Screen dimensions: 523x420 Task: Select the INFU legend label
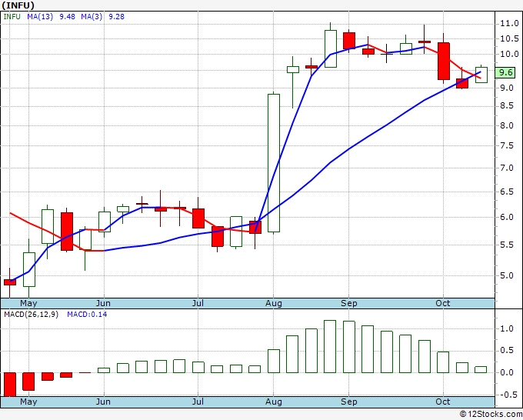coord(12,17)
